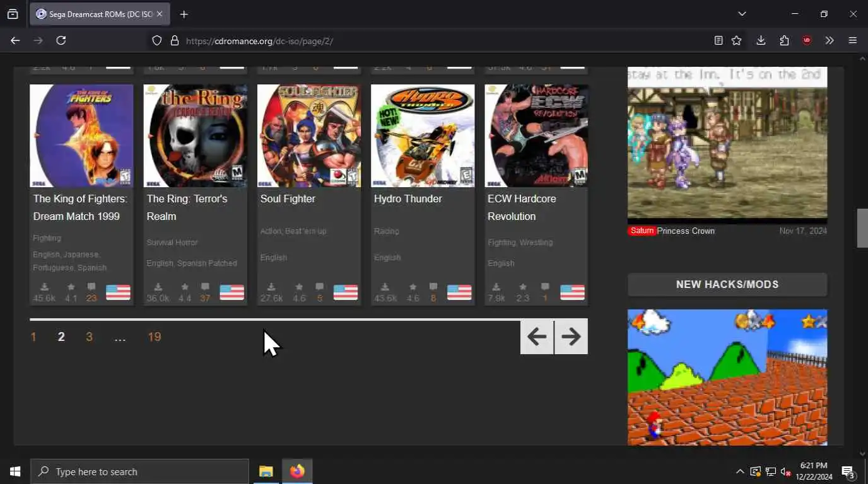List all tabs dropdown arrow
The image size is (868, 484).
(742, 14)
